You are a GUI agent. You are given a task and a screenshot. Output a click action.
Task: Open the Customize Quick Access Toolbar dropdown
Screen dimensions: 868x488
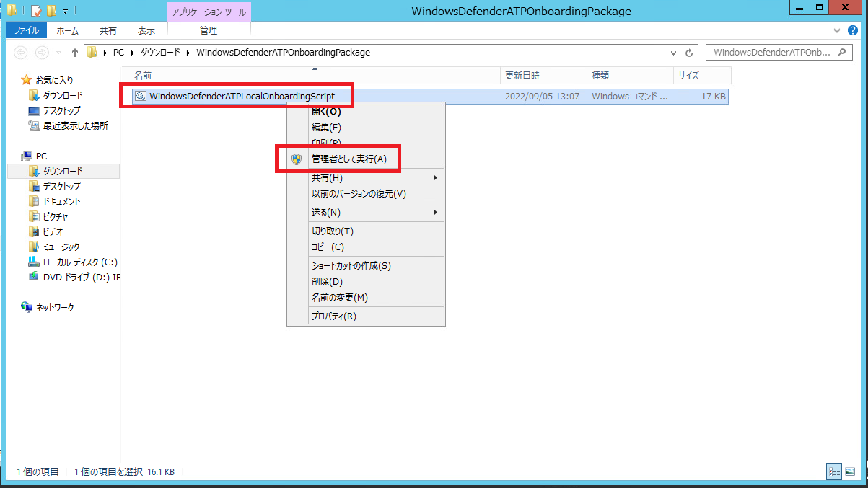(x=65, y=12)
